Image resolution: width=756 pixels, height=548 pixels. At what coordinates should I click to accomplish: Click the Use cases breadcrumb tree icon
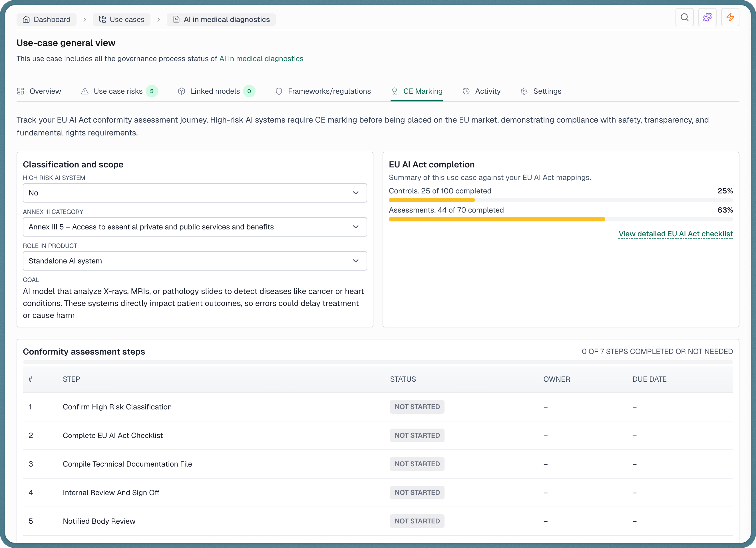click(102, 19)
